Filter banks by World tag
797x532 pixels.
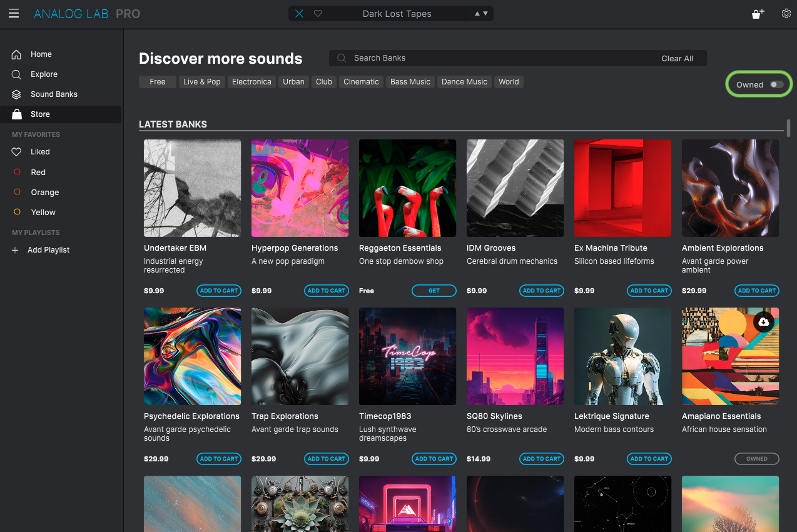[509, 82]
